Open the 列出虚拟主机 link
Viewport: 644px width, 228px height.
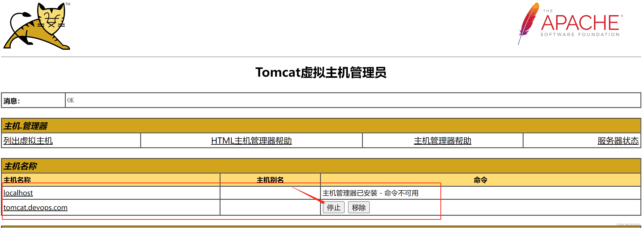(28, 141)
